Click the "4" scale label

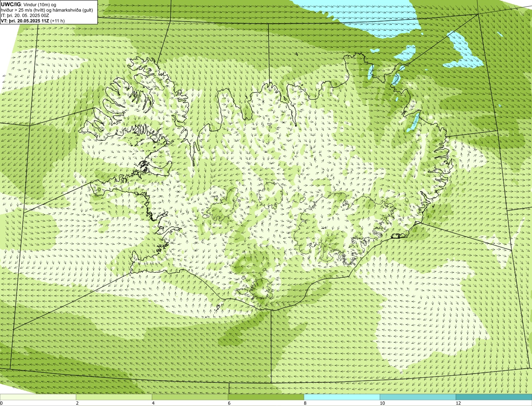[x=153, y=403]
